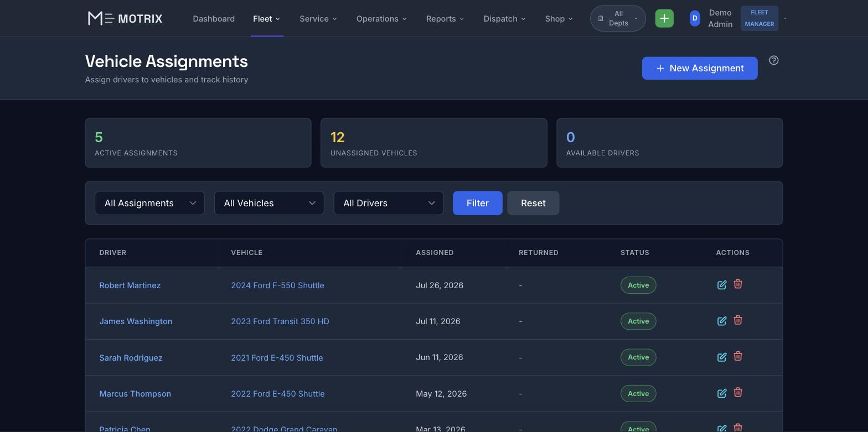Screen dimensions: 868x432
Task: Open driver Sarah Rodriguez's link
Action: [131, 358]
